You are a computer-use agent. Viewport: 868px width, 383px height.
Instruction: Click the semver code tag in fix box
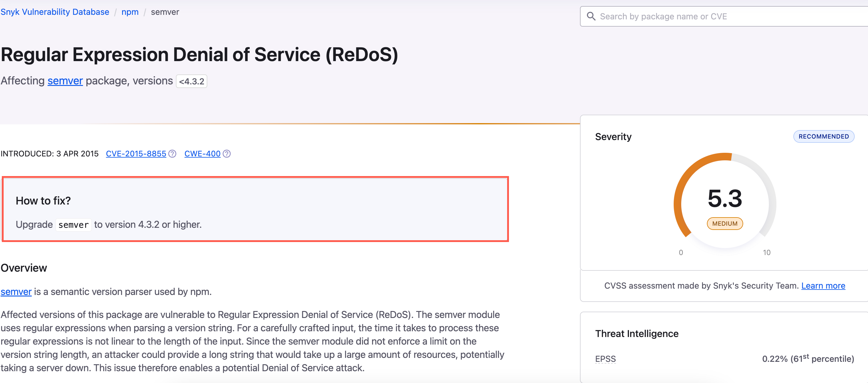[73, 224]
